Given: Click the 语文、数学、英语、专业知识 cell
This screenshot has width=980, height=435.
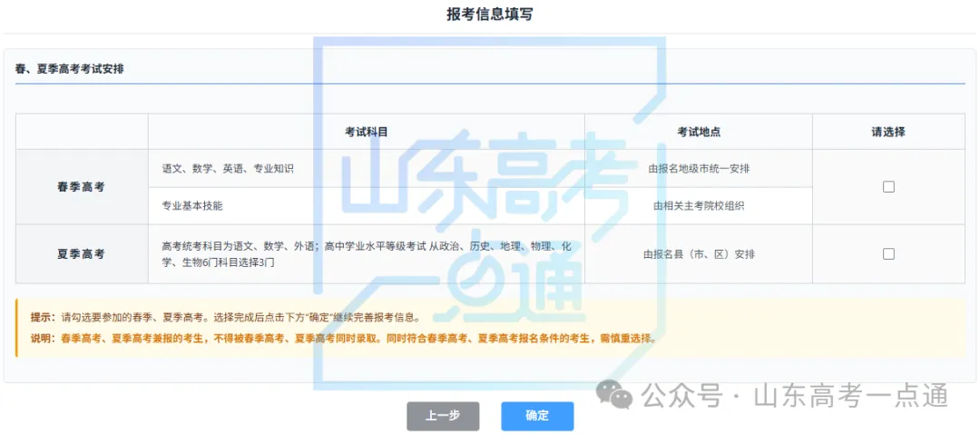Looking at the screenshot, I should click(367, 168).
